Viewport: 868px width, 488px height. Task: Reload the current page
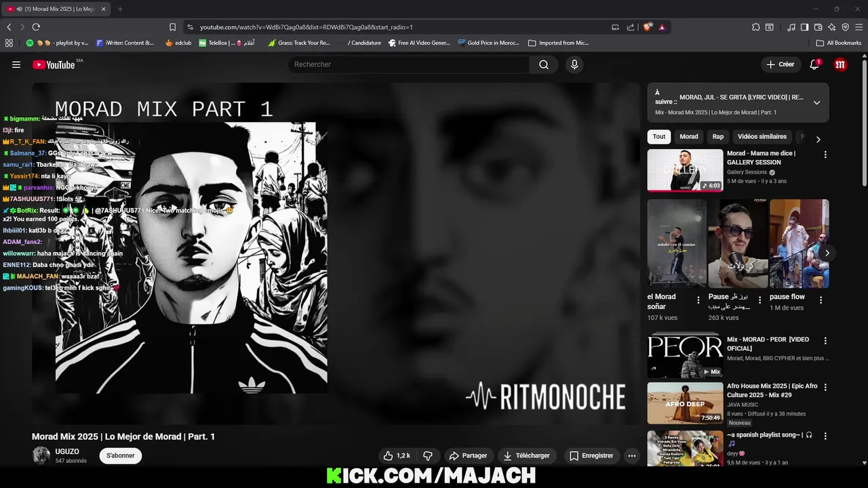[36, 27]
